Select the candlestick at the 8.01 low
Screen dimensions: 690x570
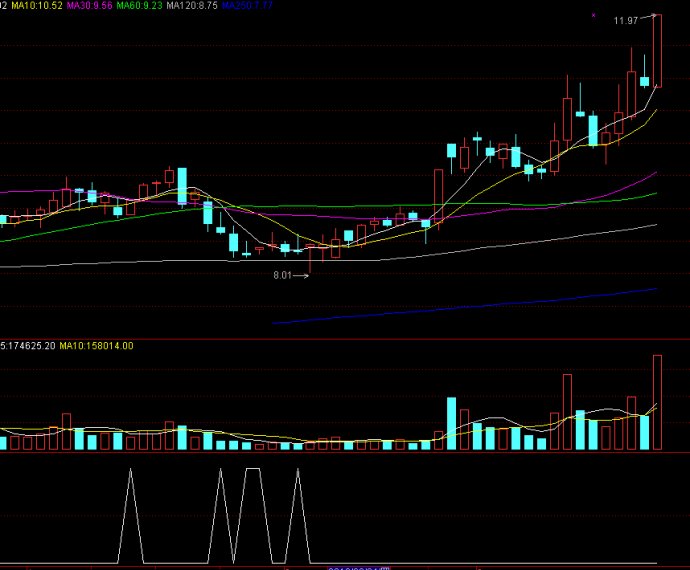310,256
